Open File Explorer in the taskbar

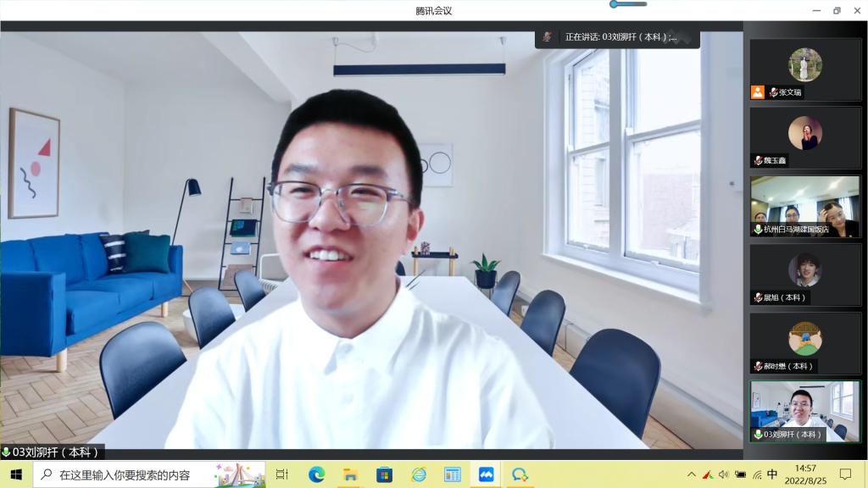(350, 474)
